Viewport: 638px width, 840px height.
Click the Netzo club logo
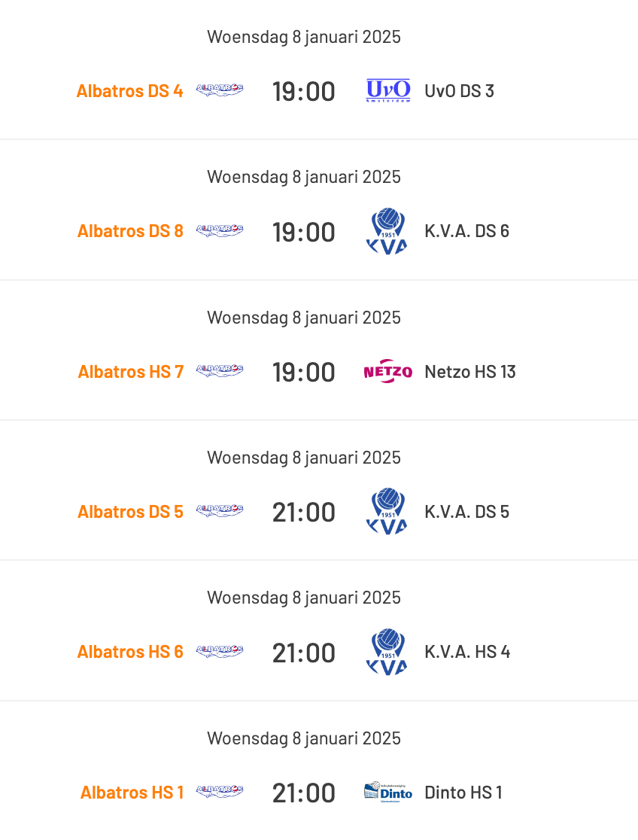click(387, 371)
